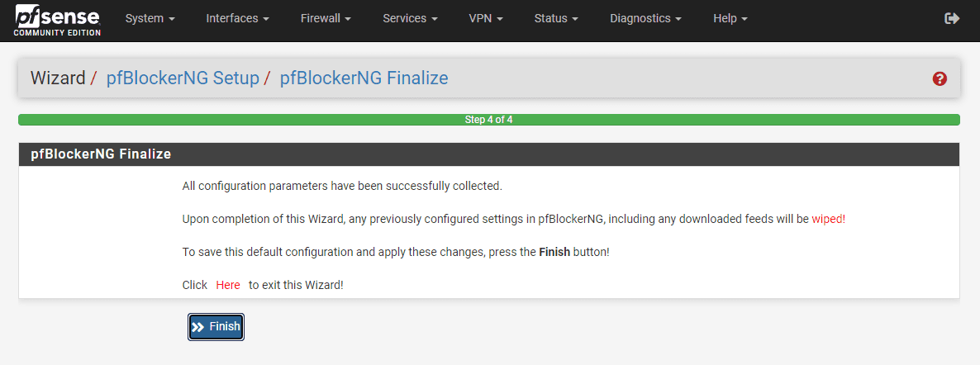Click the Wizard breadcrumb text
Image resolution: width=980 pixels, height=365 pixels.
(58, 78)
